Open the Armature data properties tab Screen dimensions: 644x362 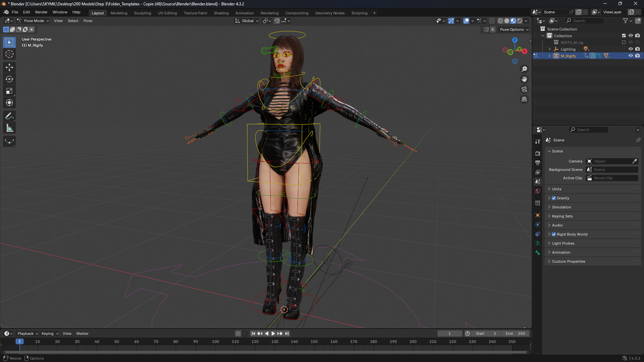point(538,243)
